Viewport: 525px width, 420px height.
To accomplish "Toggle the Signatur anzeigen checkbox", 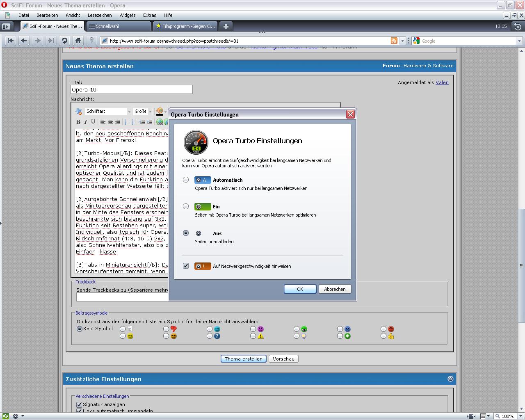I will pyautogui.click(x=79, y=404).
